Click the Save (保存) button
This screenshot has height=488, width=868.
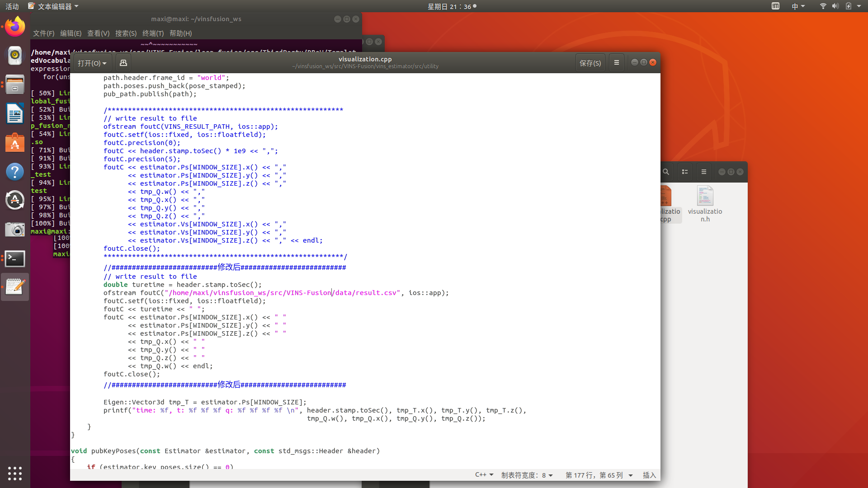(x=590, y=63)
